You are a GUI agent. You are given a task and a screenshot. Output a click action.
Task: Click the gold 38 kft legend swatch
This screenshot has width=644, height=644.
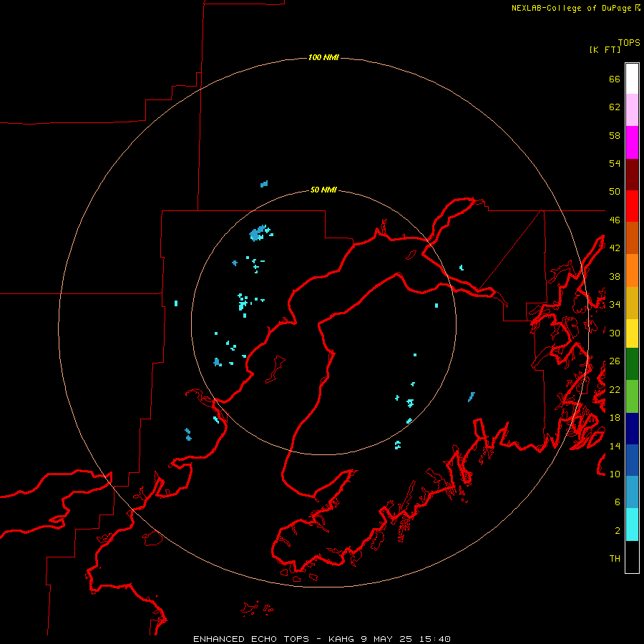632,303
